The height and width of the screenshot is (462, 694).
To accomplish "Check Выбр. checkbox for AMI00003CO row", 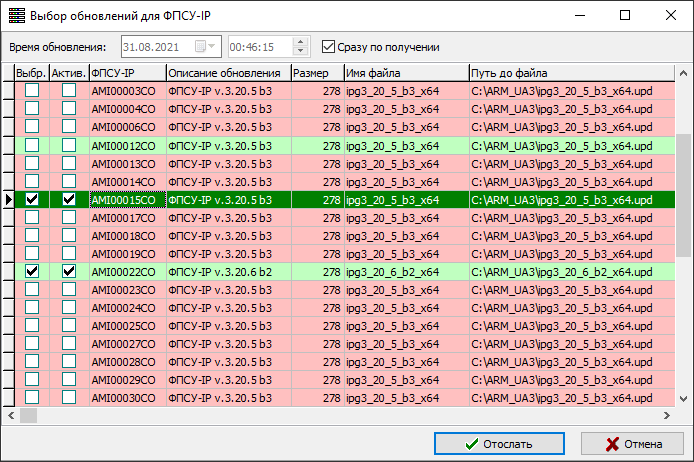I will (x=32, y=92).
